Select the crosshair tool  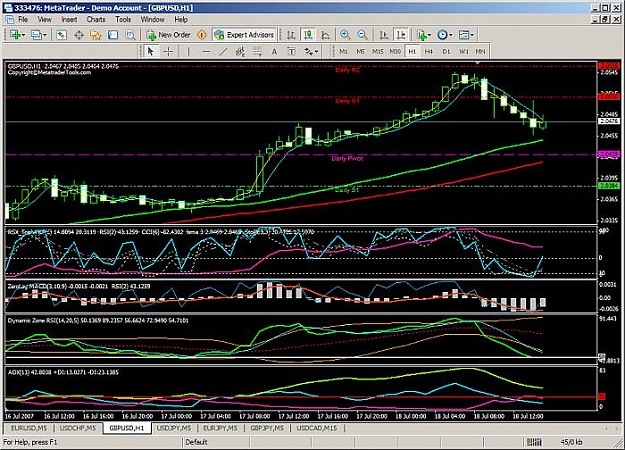[x=168, y=51]
